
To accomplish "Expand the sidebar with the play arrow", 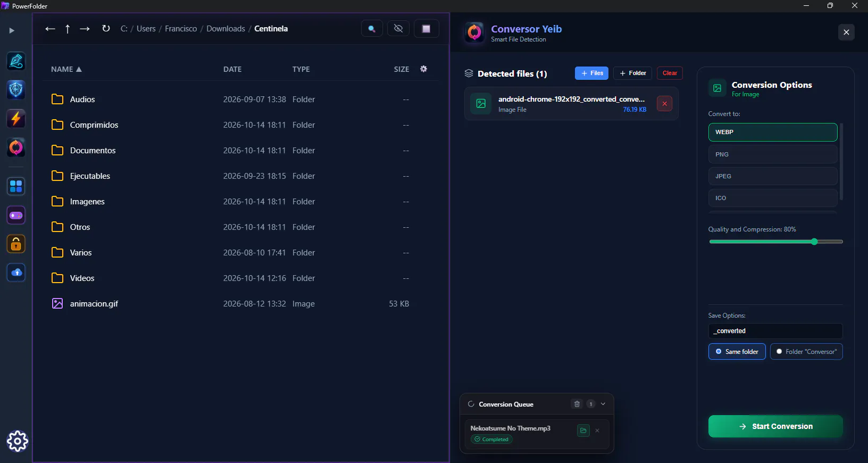I will [x=12, y=30].
